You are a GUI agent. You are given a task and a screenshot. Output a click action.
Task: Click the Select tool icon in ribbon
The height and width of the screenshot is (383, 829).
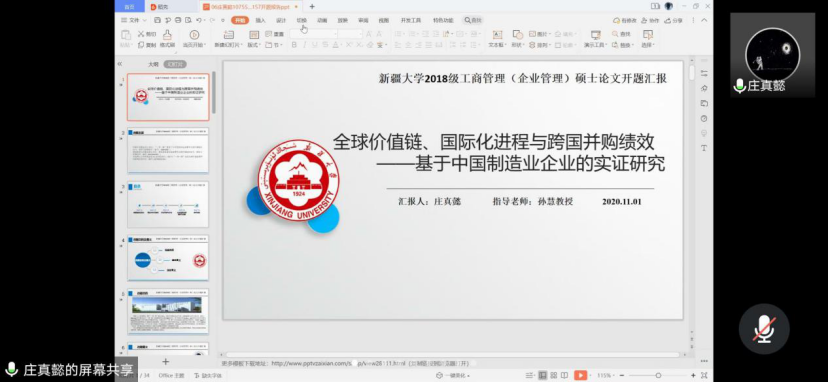[648, 35]
